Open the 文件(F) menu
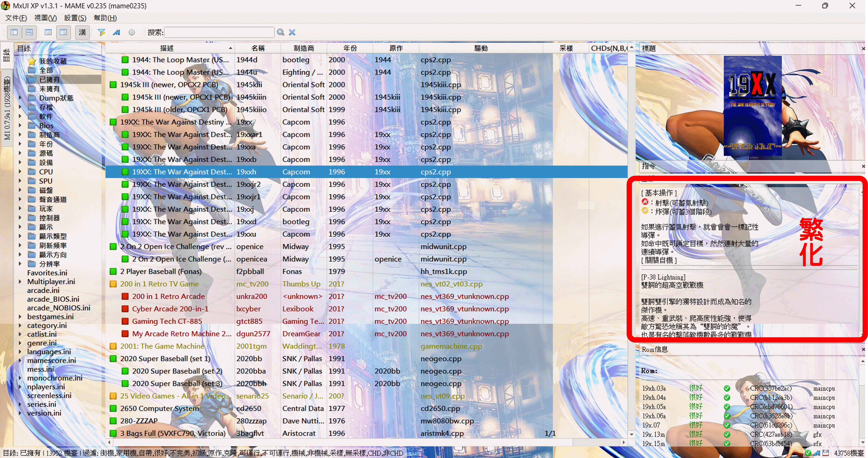Screen dimensions: 868x458 (x=16, y=18)
